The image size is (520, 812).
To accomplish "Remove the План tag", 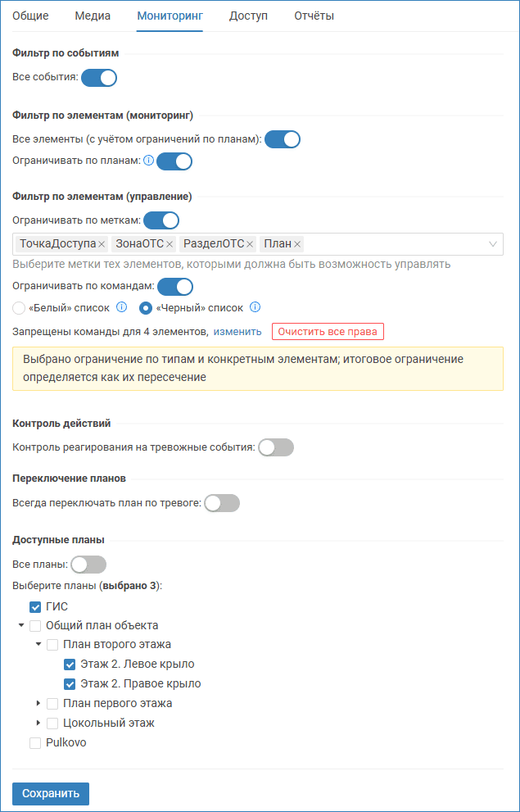I will tap(297, 244).
